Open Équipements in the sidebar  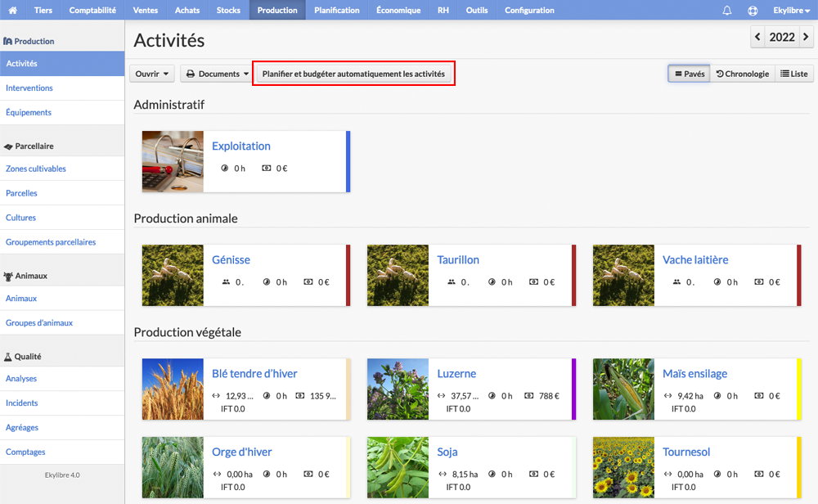click(62, 112)
